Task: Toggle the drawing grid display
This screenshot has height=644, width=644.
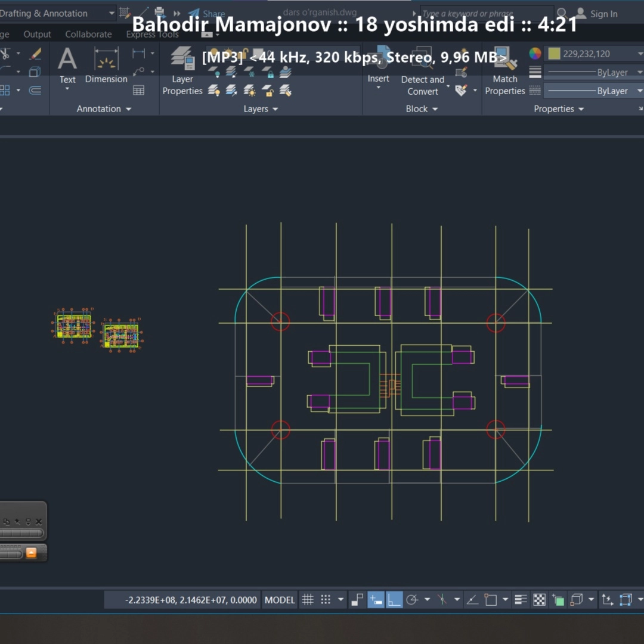Action: [x=308, y=600]
